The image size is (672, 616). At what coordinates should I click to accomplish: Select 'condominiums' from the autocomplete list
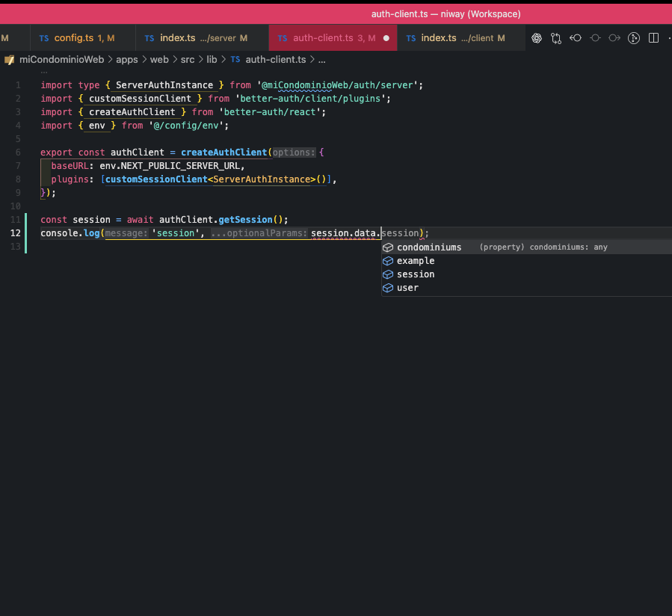(x=429, y=247)
